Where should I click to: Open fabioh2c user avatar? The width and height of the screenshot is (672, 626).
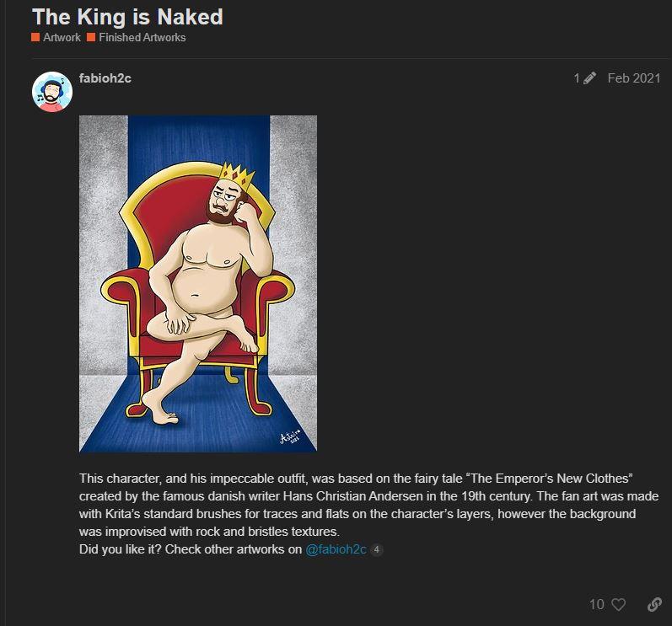tap(52, 92)
